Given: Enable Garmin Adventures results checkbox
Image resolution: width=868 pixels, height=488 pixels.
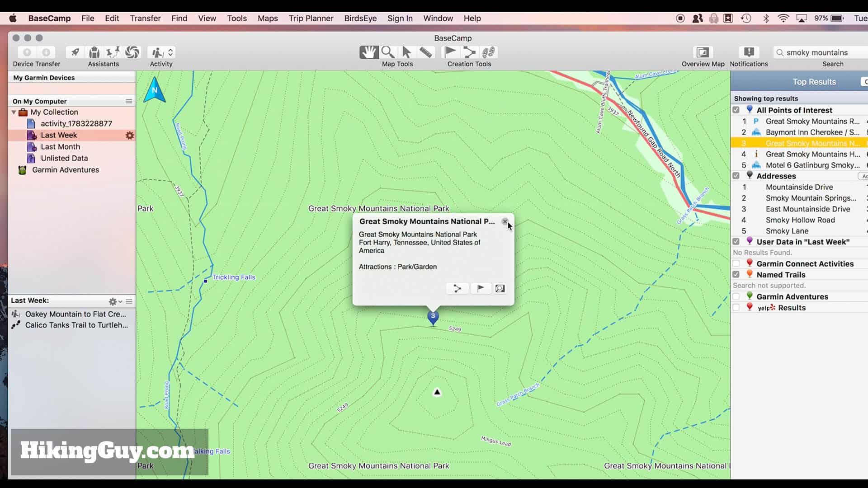Looking at the screenshot, I should (736, 296).
